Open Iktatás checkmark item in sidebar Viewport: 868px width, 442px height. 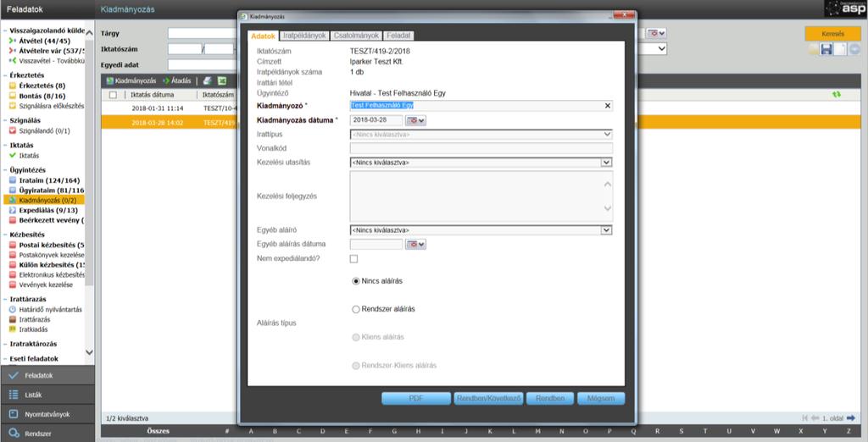tap(24, 156)
